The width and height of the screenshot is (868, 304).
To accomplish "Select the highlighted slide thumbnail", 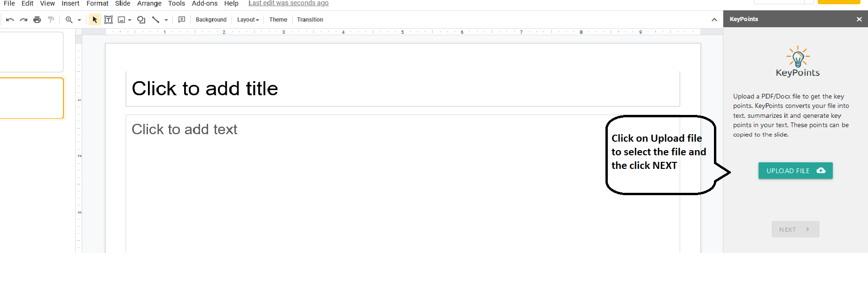I will point(31,98).
